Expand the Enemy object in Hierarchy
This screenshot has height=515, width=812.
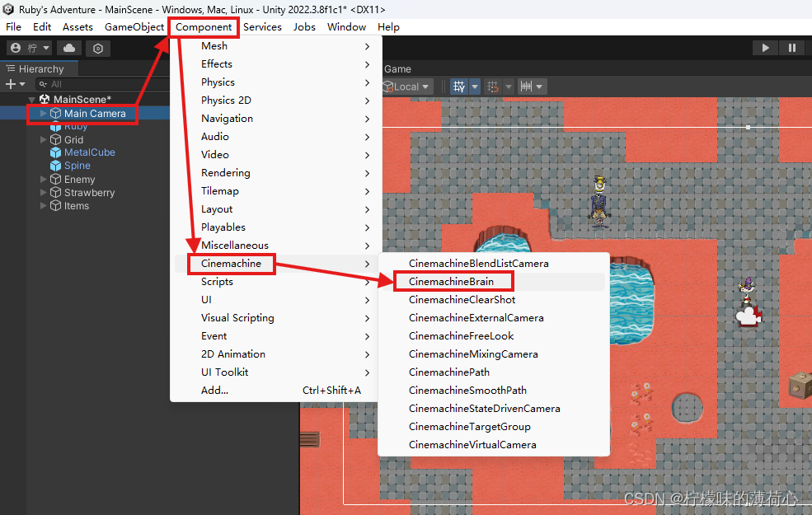[42, 179]
